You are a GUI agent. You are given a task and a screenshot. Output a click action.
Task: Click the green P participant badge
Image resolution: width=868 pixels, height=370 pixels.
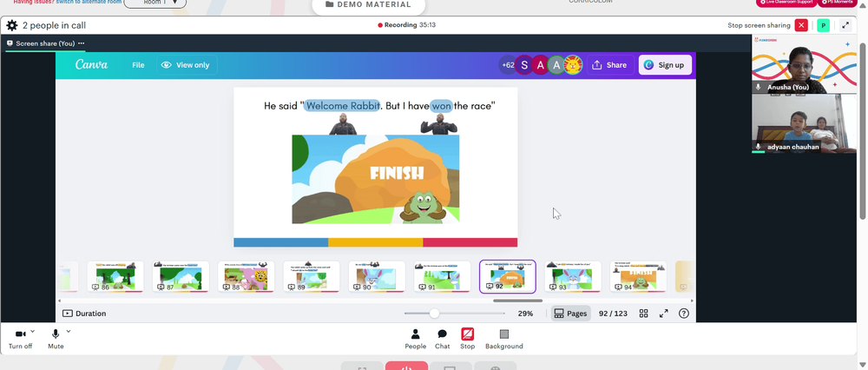(823, 25)
